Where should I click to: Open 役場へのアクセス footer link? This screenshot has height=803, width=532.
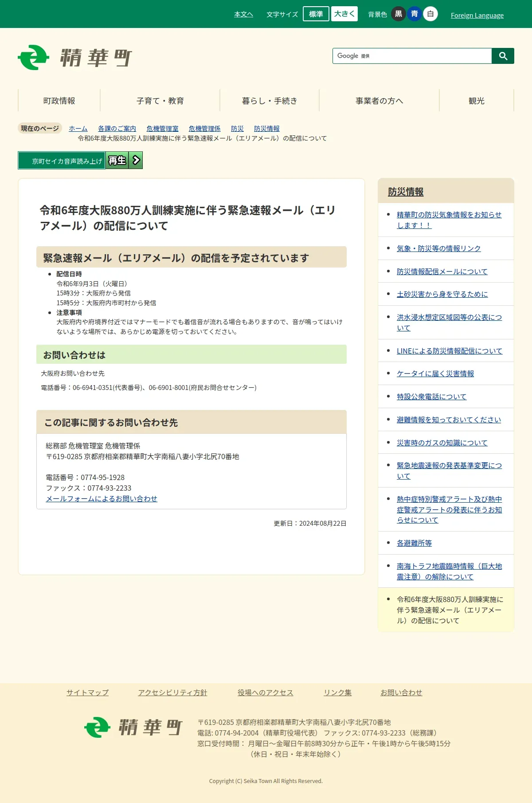pyautogui.click(x=265, y=693)
